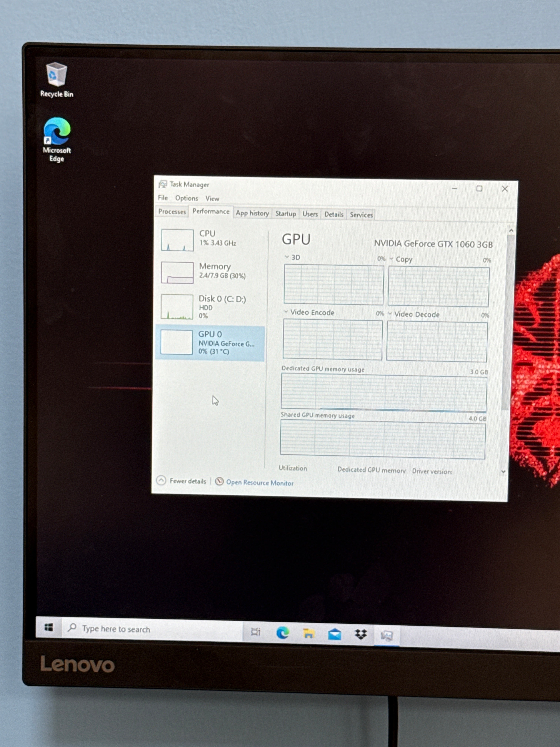Switch to the App history tab

[x=252, y=213]
